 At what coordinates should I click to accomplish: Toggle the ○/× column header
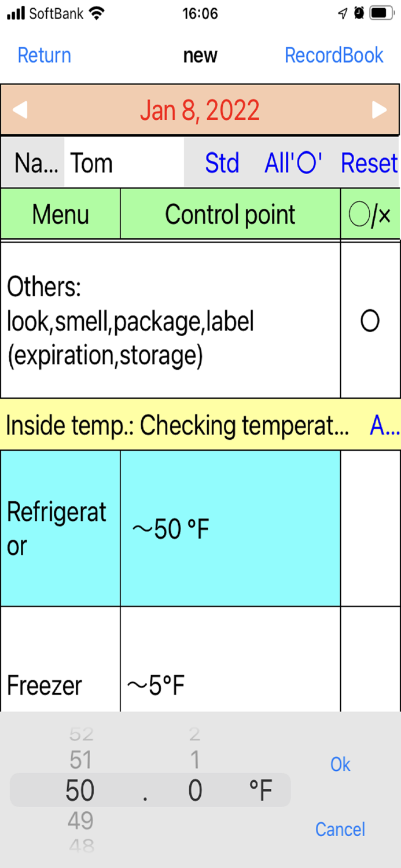tap(370, 214)
